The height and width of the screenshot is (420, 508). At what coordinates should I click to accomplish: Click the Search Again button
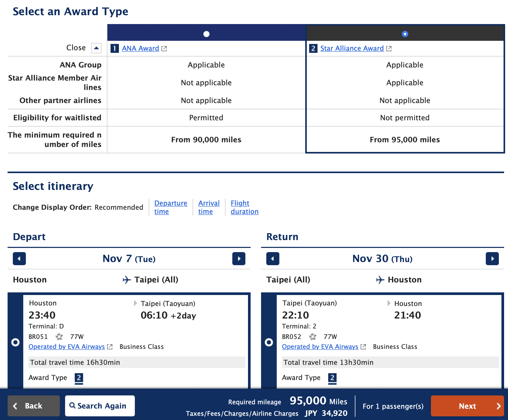click(x=100, y=406)
